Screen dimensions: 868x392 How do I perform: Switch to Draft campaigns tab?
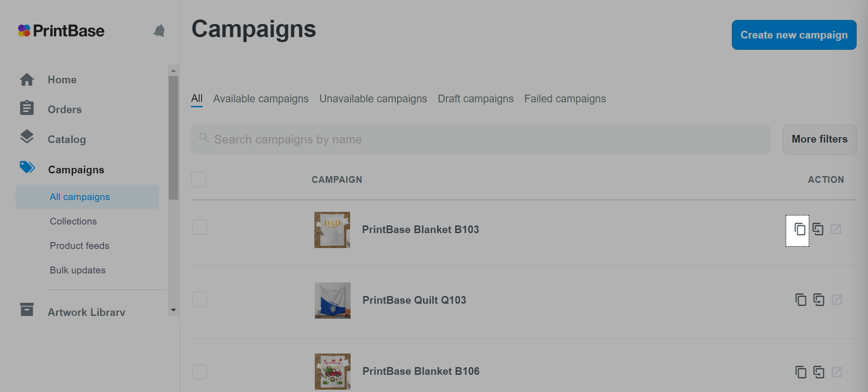point(476,99)
